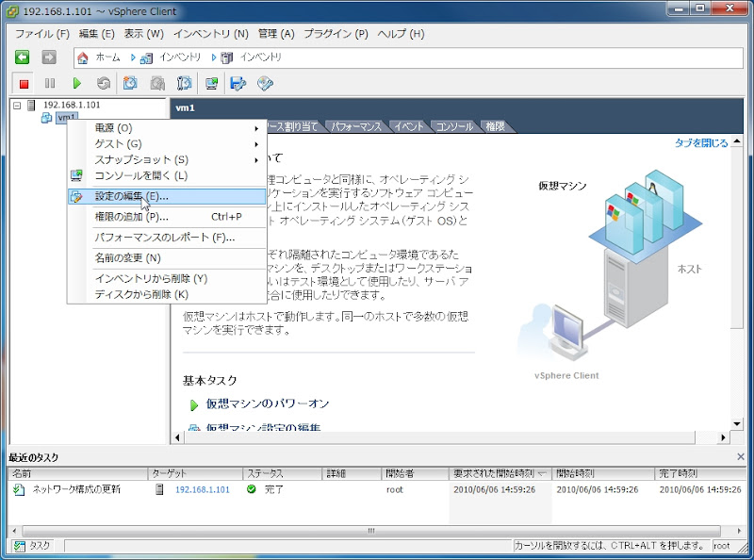Click the vm1 virtual machine icon
The height and width of the screenshot is (560, 754).
(x=46, y=118)
